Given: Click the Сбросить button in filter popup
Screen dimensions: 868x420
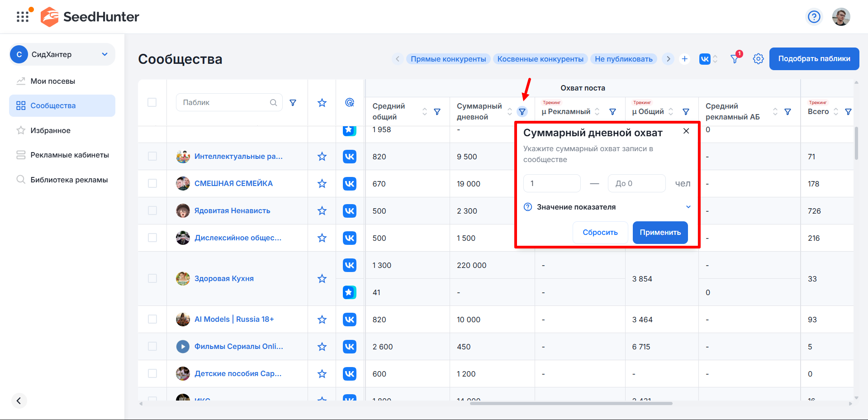Looking at the screenshot, I should (x=600, y=233).
